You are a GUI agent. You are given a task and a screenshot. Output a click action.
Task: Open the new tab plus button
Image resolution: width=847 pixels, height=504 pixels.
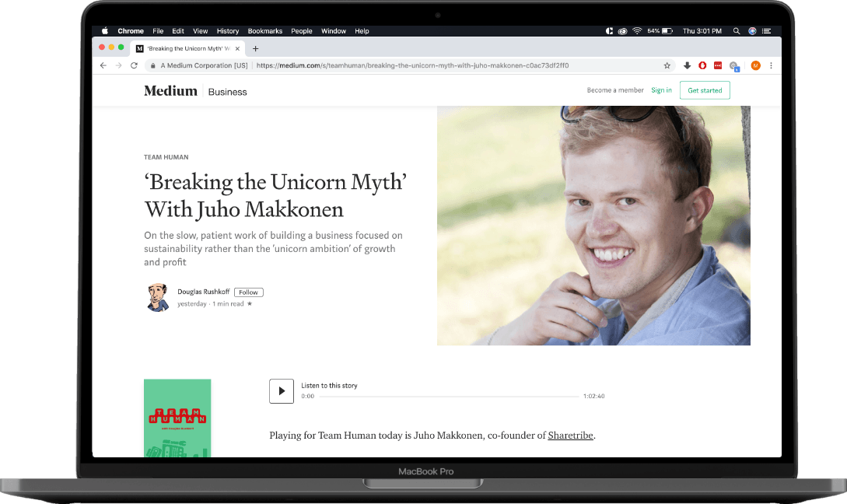coord(255,48)
